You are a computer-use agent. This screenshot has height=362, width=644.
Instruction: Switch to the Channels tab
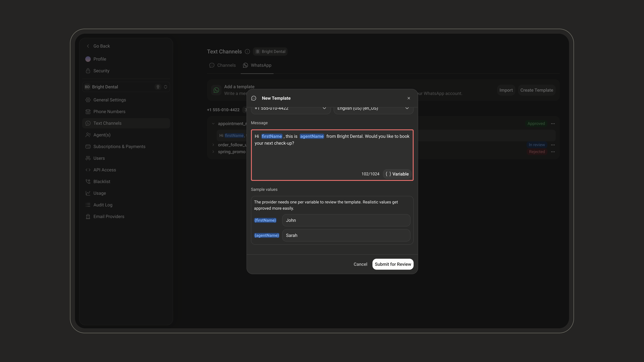coord(223,65)
